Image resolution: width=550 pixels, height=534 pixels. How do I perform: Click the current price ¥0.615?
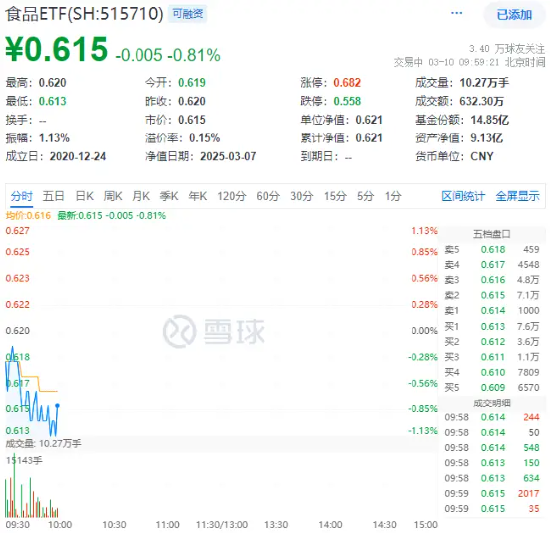(56, 49)
